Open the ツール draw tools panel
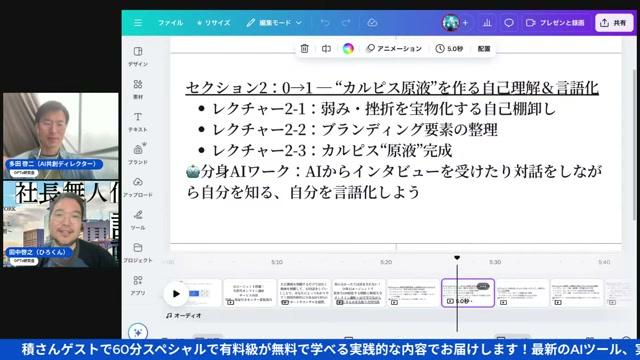Image resolution: width=640 pixels, height=360 pixels. (x=138, y=220)
